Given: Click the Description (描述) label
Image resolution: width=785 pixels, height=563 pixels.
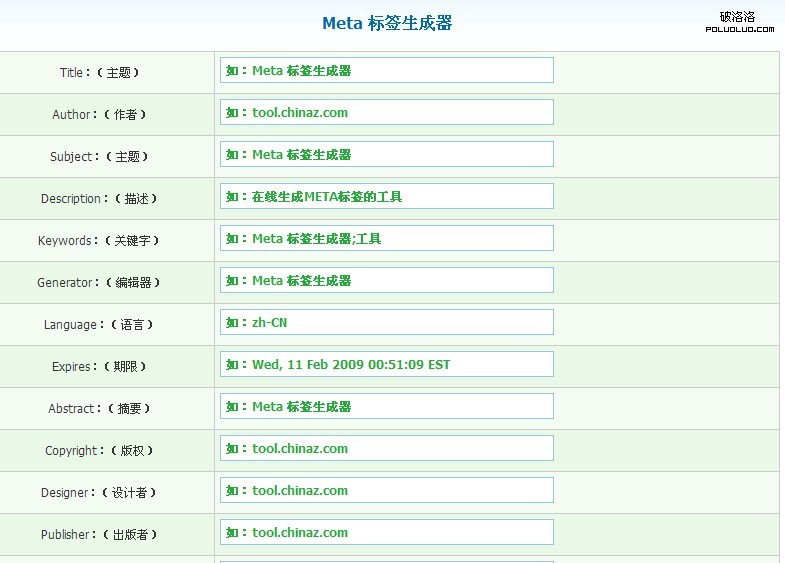Looking at the screenshot, I should coord(99,199).
